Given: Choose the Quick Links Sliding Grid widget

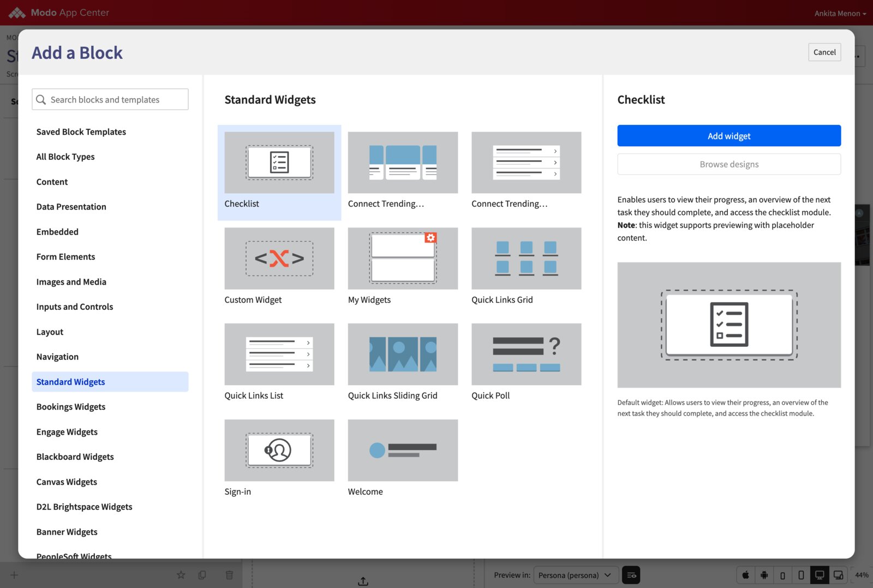Looking at the screenshot, I should click(x=403, y=355).
